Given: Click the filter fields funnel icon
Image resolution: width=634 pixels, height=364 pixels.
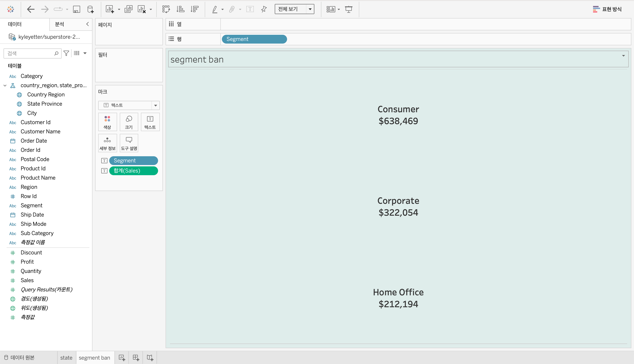Looking at the screenshot, I should [66, 53].
